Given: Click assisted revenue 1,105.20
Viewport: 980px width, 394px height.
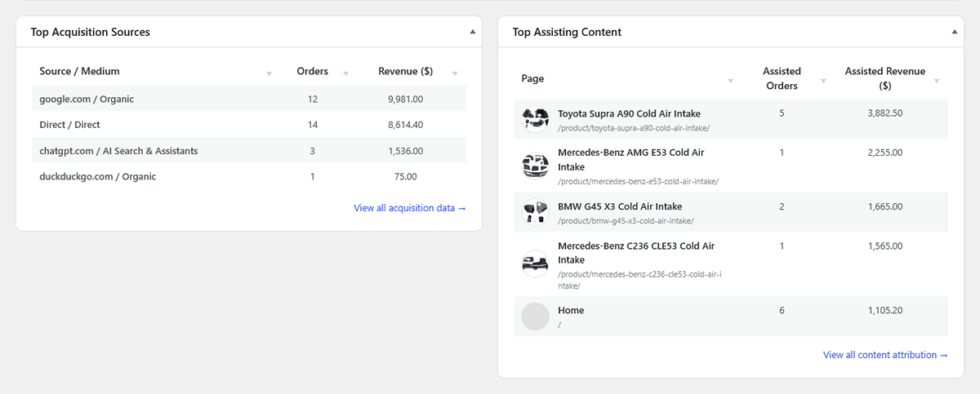Looking at the screenshot, I should 885,311.
